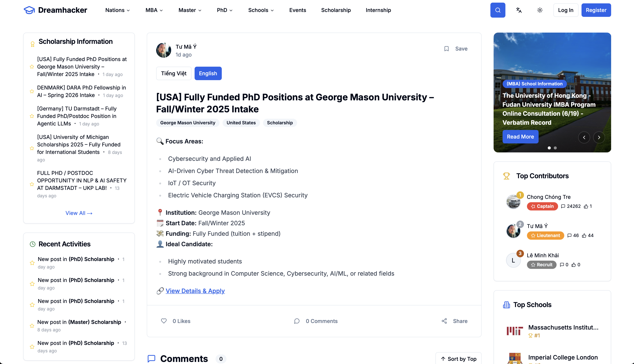Click the Comments section speech bubble icon

[x=151, y=359]
